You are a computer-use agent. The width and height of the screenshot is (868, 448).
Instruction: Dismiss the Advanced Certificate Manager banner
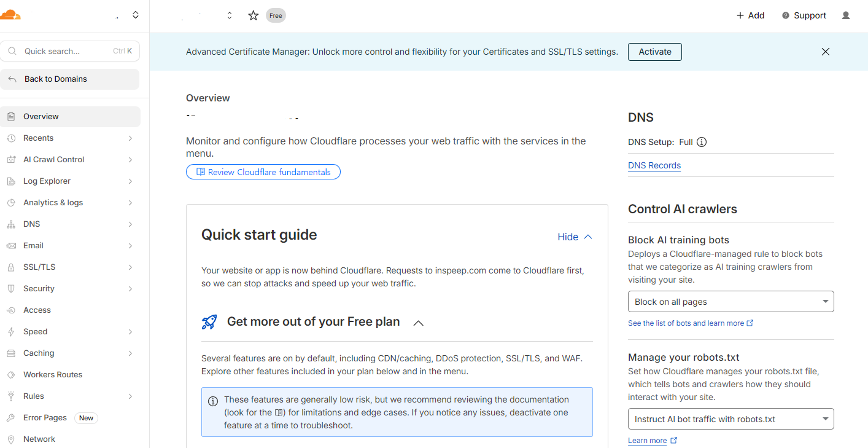coord(826,52)
